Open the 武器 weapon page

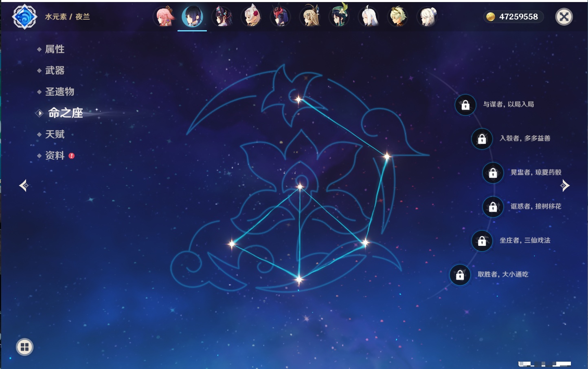[55, 71]
